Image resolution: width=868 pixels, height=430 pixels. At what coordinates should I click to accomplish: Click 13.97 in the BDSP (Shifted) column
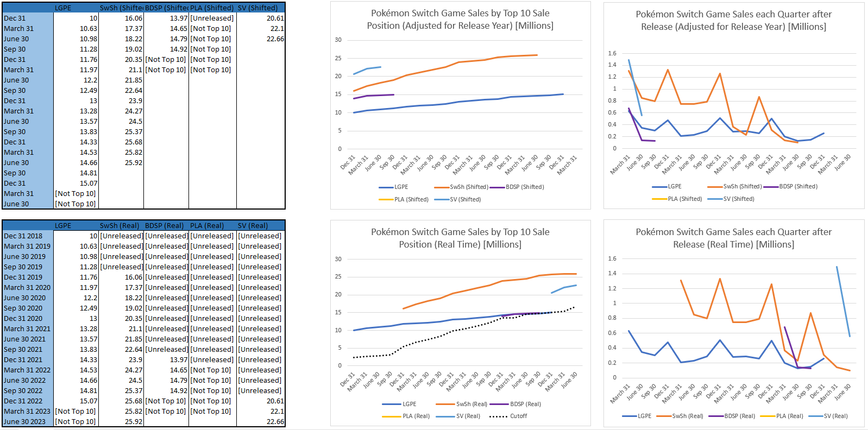[x=179, y=18]
